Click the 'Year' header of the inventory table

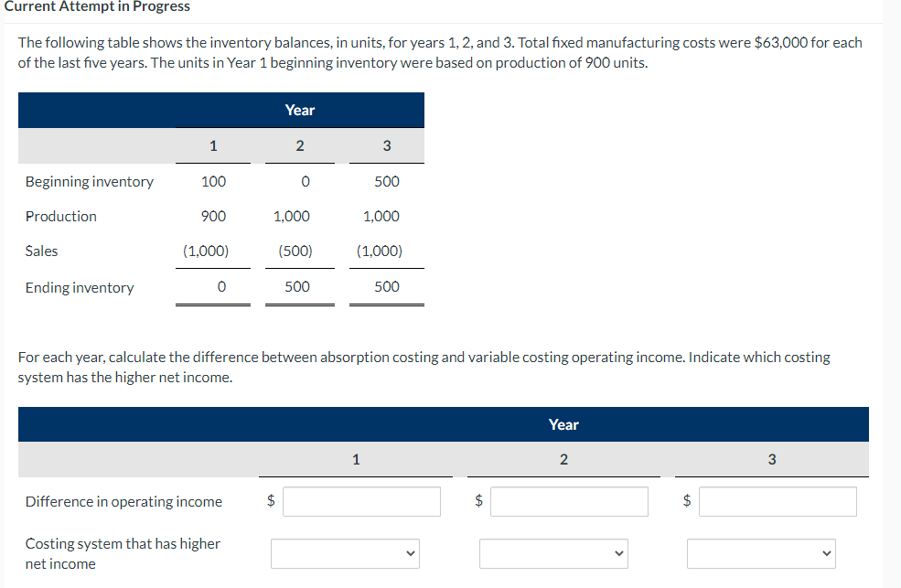[x=300, y=111]
